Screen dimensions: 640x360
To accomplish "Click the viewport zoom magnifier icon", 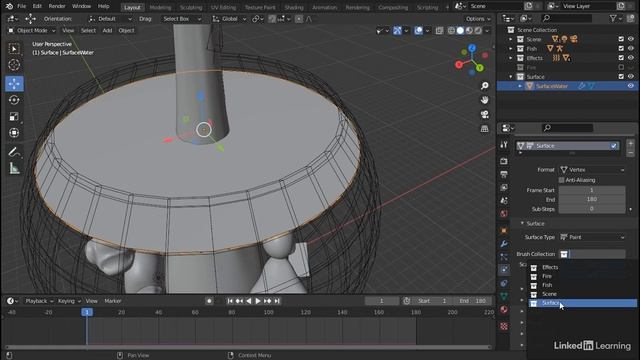I will [x=484, y=86].
